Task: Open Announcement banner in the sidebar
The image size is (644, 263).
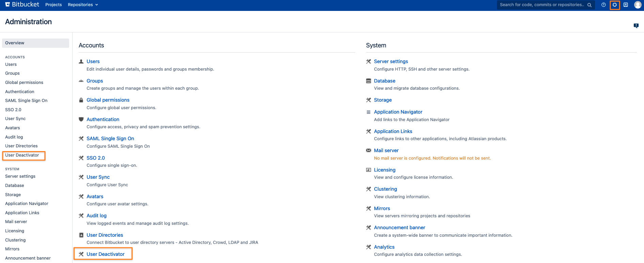Action: coord(28,258)
